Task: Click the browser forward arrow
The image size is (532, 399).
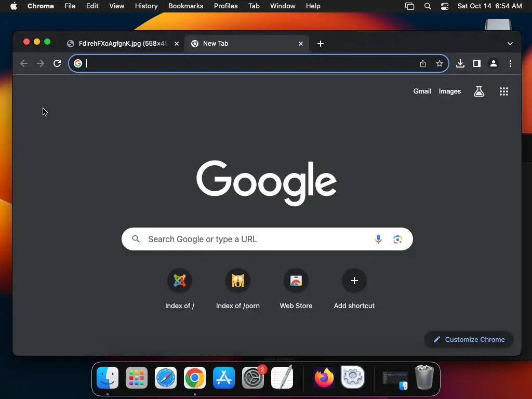Action: click(41, 63)
